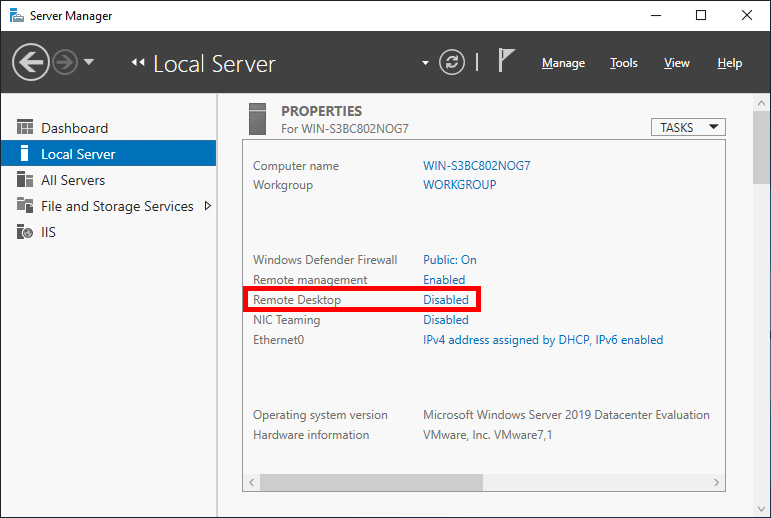Open the Tools menu
This screenshot has width=771, height=518.
coord(624,63)
